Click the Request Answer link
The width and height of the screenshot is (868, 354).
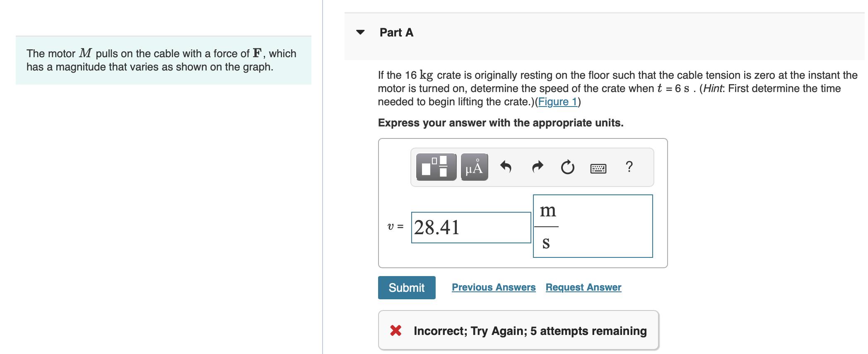(583, 287)
